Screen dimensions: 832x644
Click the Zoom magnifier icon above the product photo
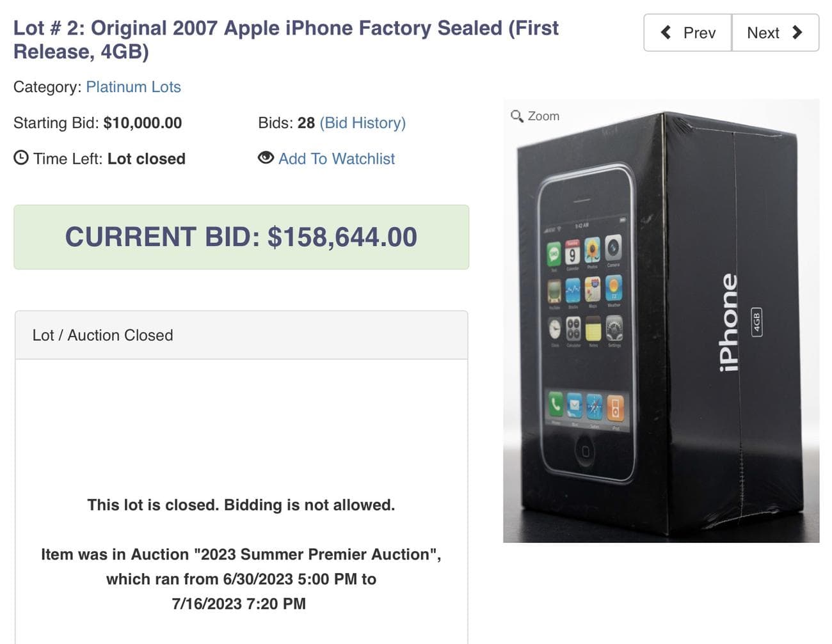point(517,116)
